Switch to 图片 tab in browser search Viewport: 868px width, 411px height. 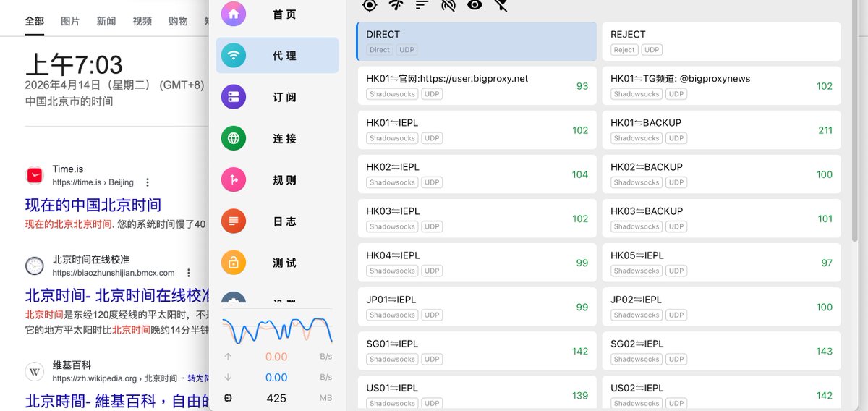pyautogui.click(x=70, y=21)
